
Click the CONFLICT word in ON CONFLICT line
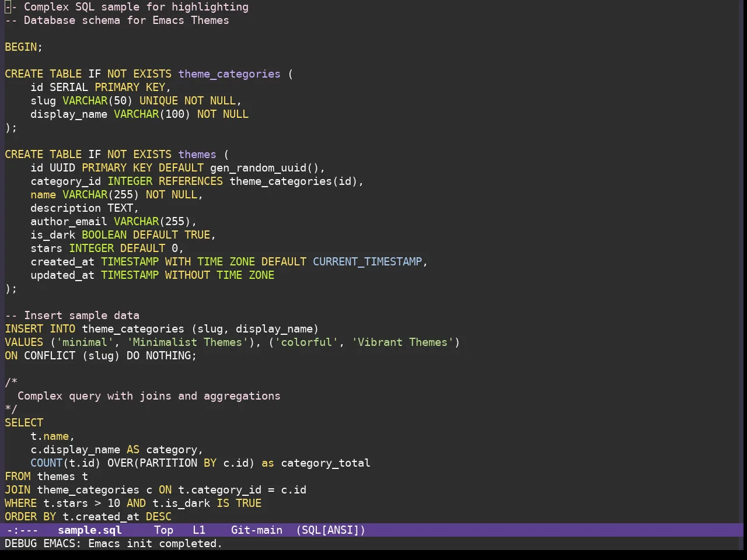click(x=50, y=356)
